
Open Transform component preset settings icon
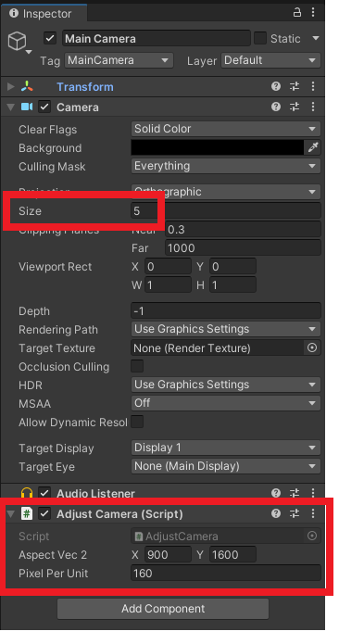tap(295, 86)
